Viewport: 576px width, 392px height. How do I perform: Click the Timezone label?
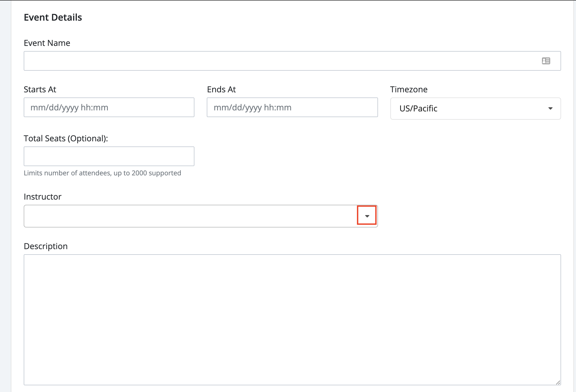click(409, 89)
